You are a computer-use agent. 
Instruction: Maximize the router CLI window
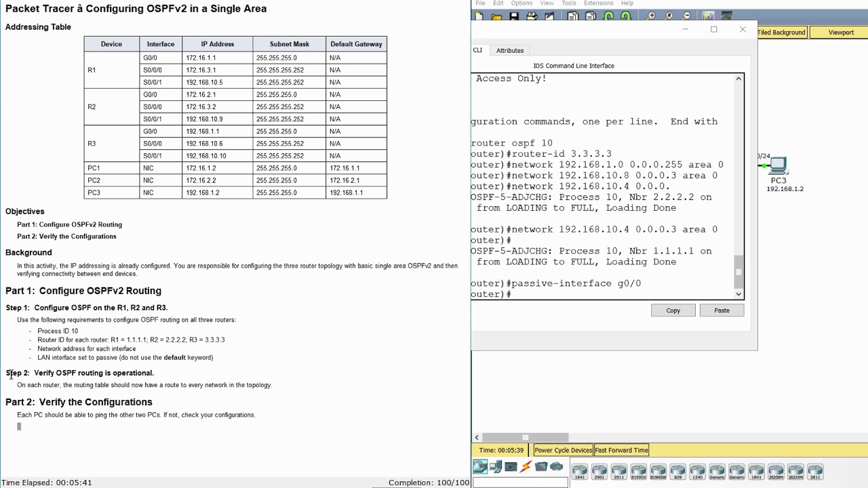[713, 29]
